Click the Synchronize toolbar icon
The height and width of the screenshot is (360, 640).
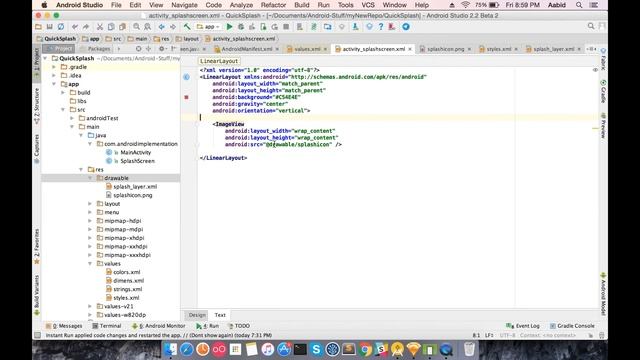pyautogui.click(x=61, y=27)
